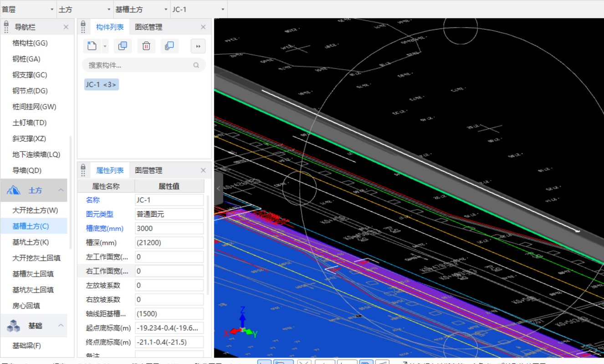Edit the 右放坡系数 value field
The image size is (604, 364).
point(169,299)
